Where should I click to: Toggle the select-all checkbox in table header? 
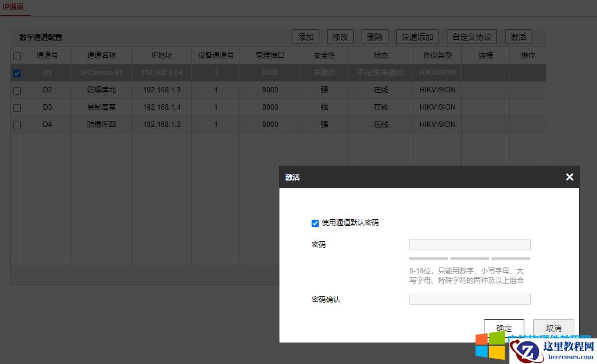coord(17,55)
